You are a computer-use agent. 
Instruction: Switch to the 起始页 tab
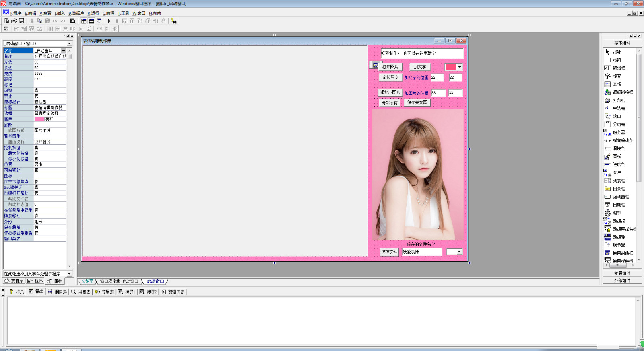[87, 281]
